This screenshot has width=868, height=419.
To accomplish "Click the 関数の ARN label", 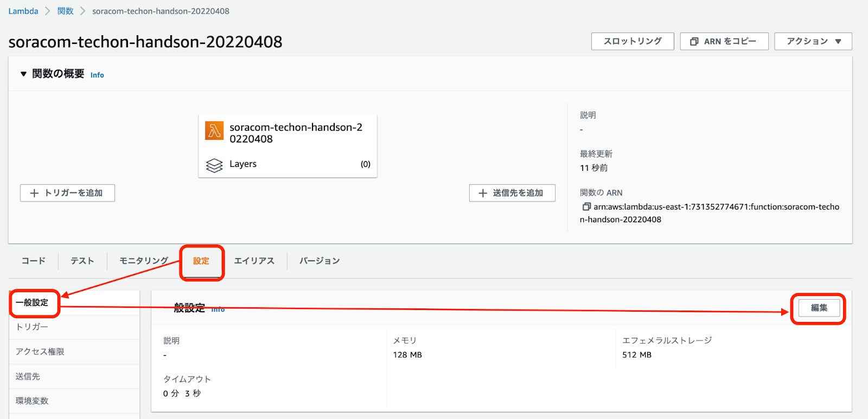I will tap(601, 193).
